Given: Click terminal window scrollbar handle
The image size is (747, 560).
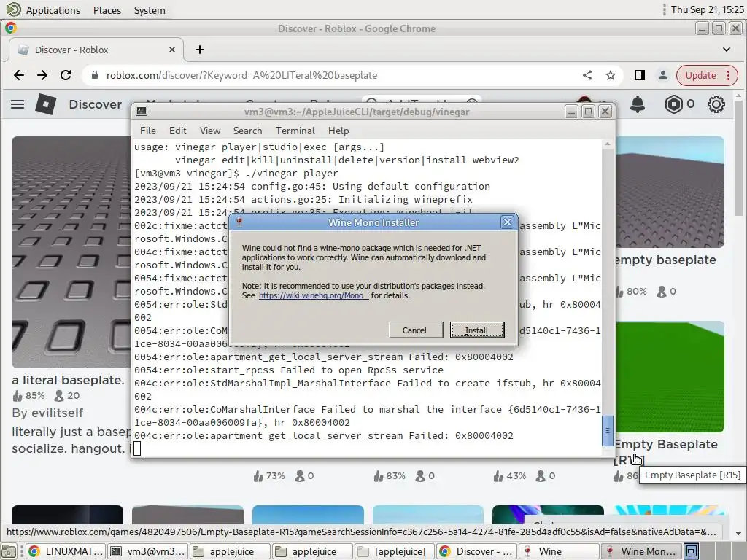Looking at the screenshot, I should pos(607,430).
